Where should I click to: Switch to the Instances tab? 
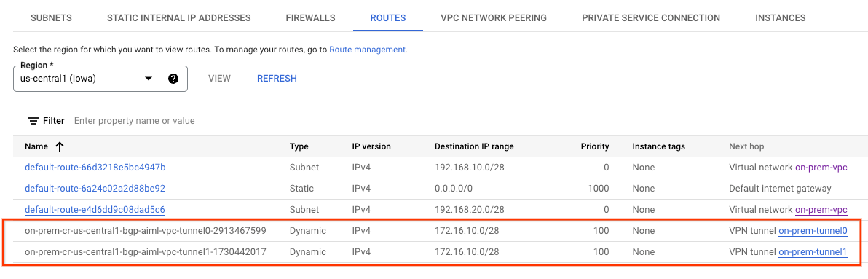coord(781,18)
